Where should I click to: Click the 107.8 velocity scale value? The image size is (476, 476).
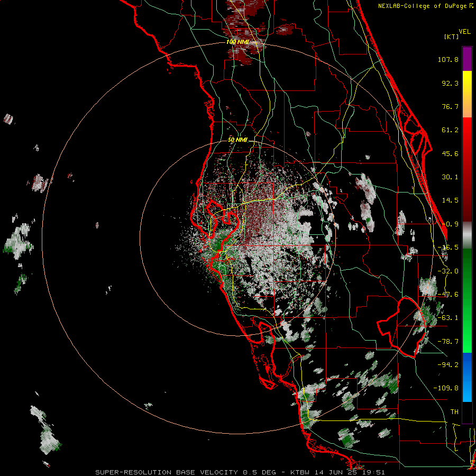pos(448,59)
